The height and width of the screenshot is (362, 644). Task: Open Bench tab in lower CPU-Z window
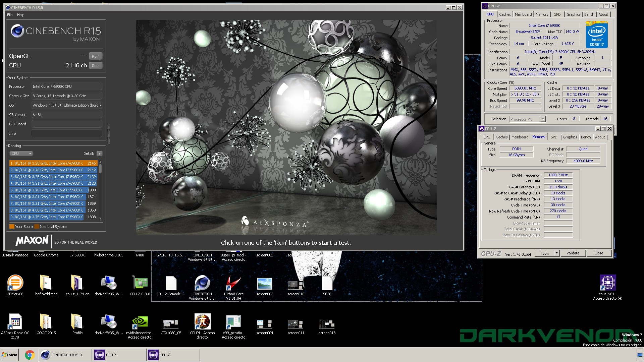[586, 137]
